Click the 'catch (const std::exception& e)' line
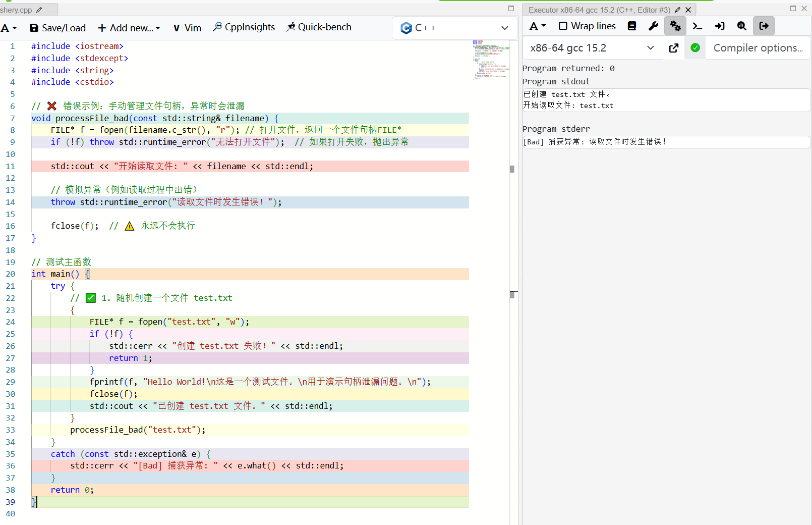 (131, 454)
